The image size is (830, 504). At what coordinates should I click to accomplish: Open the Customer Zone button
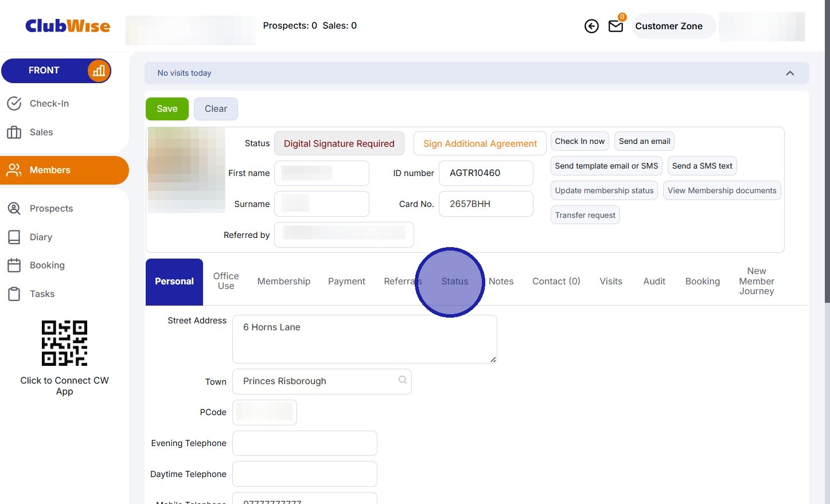[674, 26]
